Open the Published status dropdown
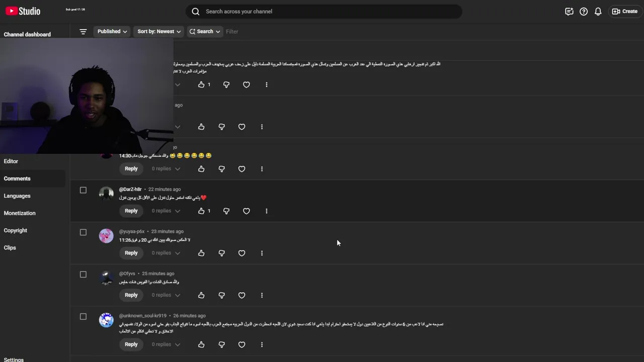This screenshot has width=644, height=362. point(112,32)
